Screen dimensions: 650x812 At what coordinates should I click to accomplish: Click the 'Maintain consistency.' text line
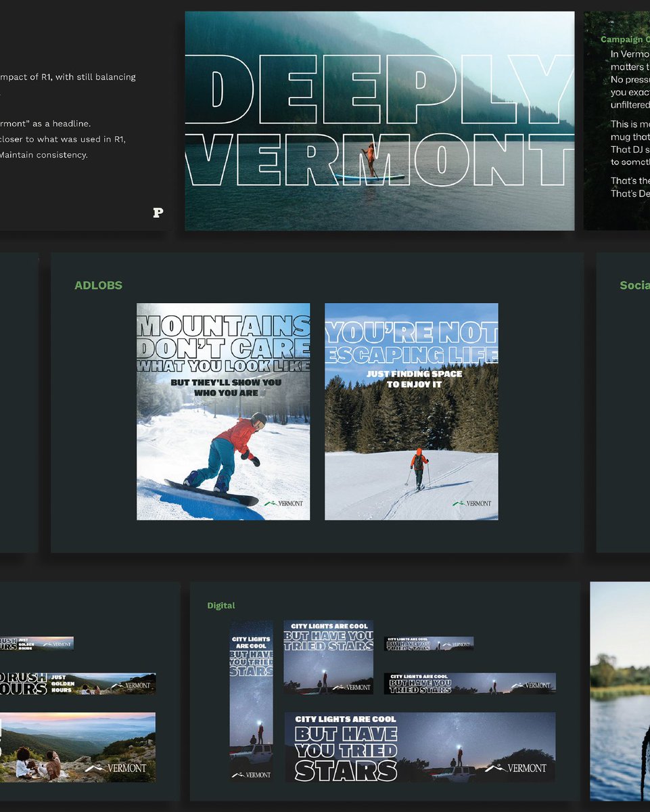pyautogui.click(x=44, y=155)
